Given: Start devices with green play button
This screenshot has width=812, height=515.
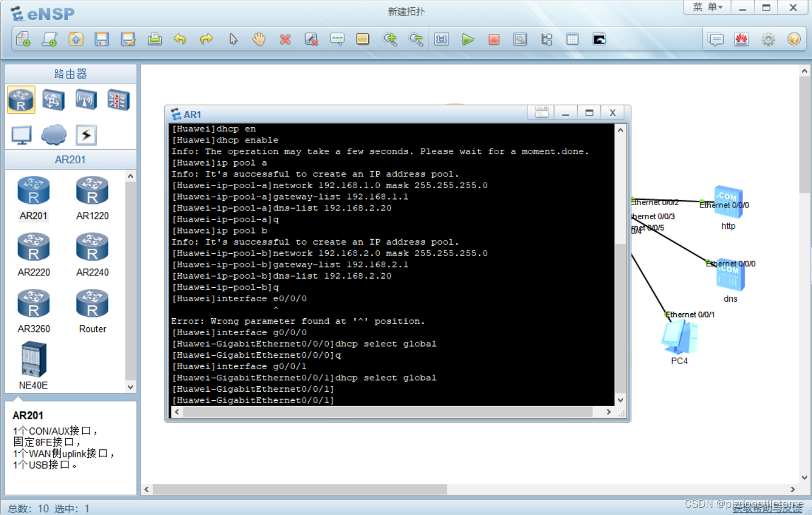Looking at the screenshot, I should (x=468, y=39).
